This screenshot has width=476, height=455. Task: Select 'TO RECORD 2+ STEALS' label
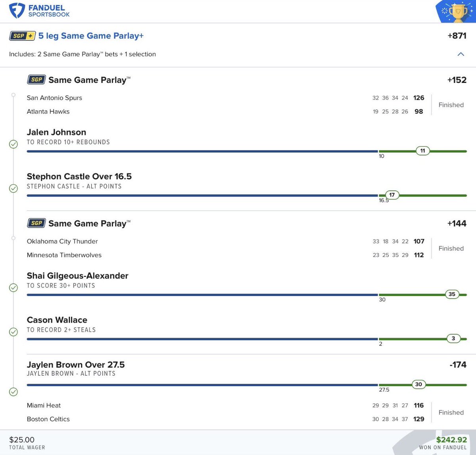61,330
